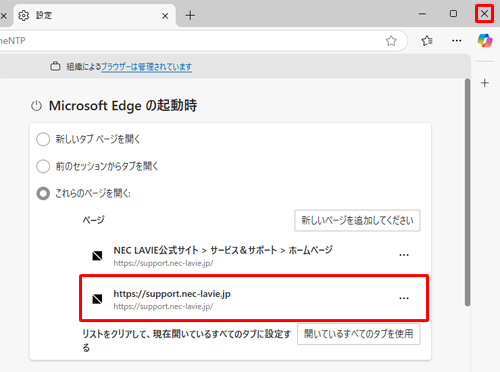
Task: Select the 設定 tab
Action: pos(94,16)
